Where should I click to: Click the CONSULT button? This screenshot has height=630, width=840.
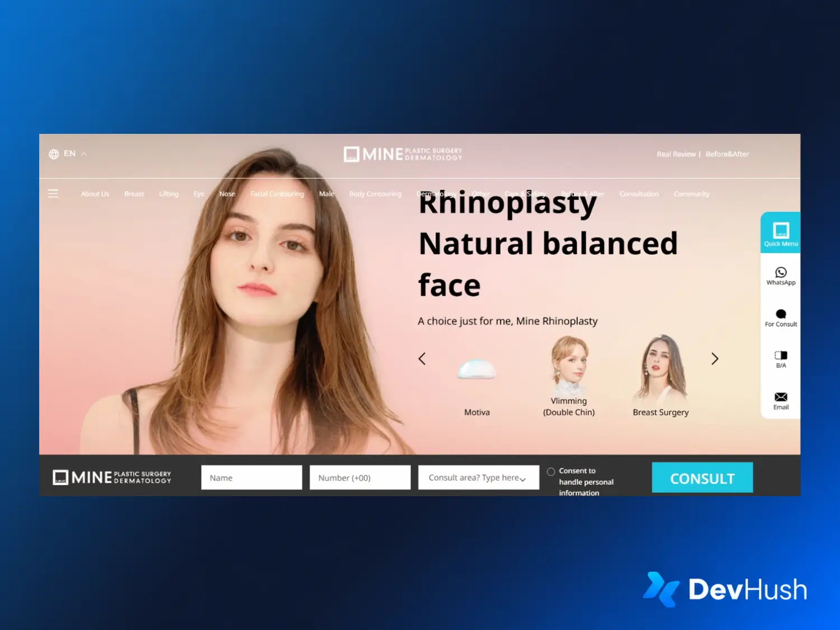pos(702,478)
